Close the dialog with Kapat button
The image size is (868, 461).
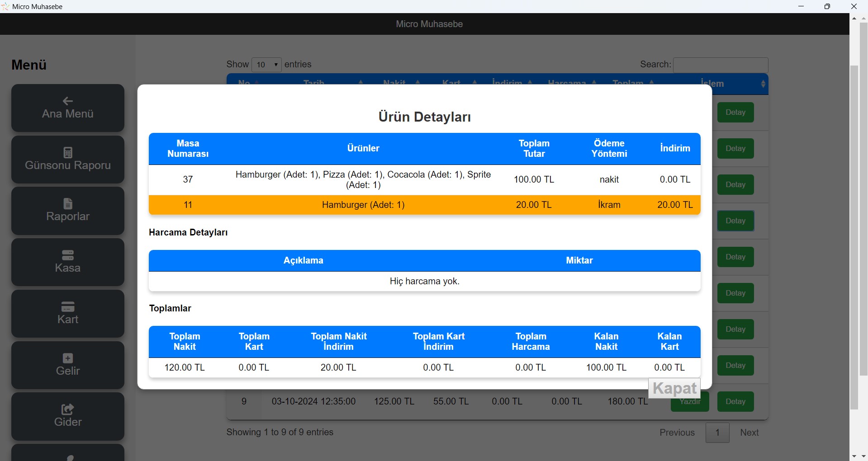[x=674, y=388]
